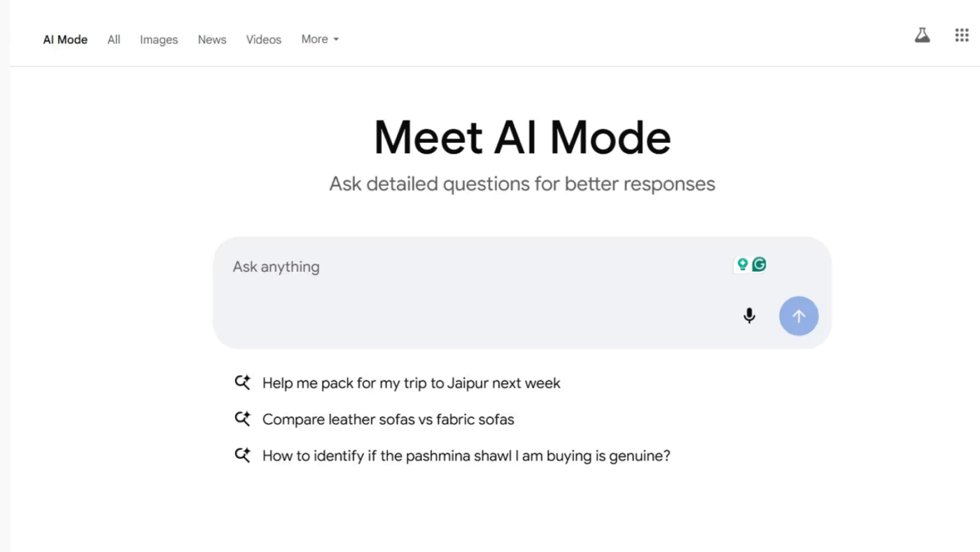Open the Videos tab
Image resolution: width=980 pixels, height=552 pixels.
(263, 39)
